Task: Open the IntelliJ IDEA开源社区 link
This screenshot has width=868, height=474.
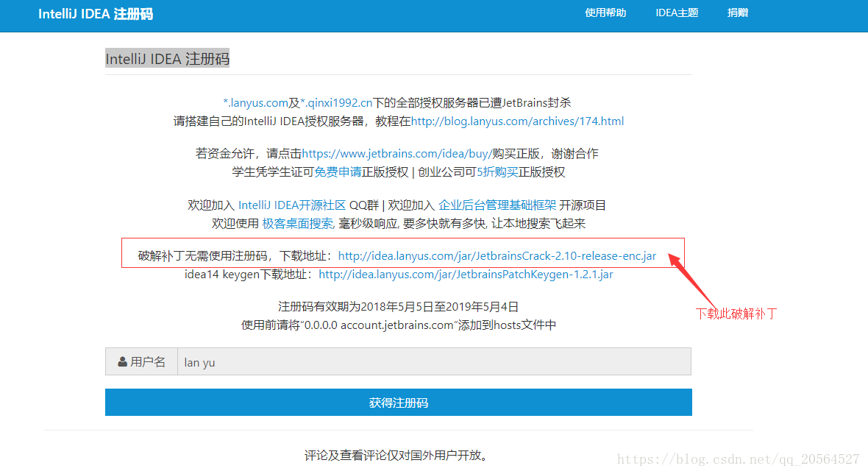Action: pos(292,205)
